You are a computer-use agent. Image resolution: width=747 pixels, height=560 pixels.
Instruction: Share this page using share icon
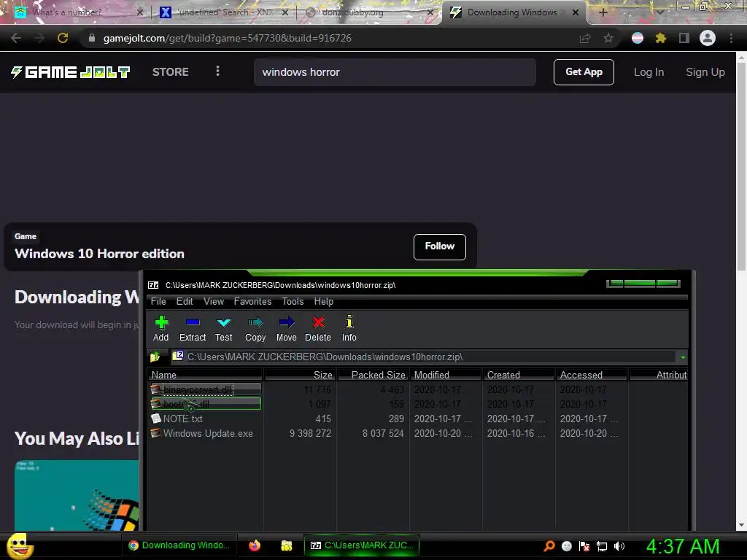pyautogui.click(x=585, y=38)
